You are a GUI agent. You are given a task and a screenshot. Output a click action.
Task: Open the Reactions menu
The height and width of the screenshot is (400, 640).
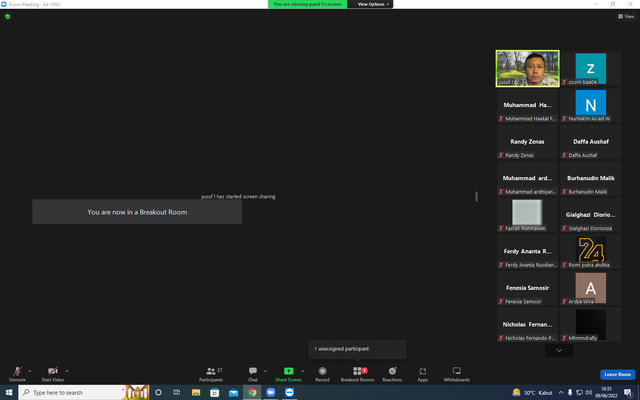point(392,373)
